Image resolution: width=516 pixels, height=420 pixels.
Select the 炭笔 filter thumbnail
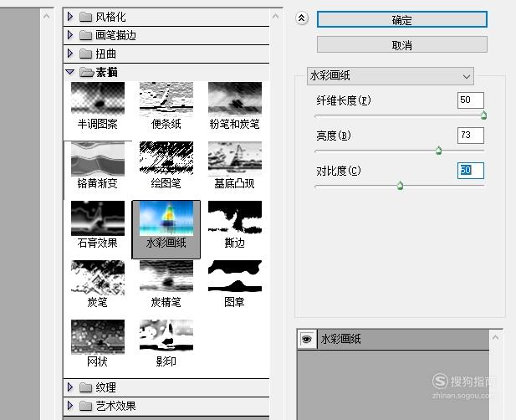coord(98,278)
